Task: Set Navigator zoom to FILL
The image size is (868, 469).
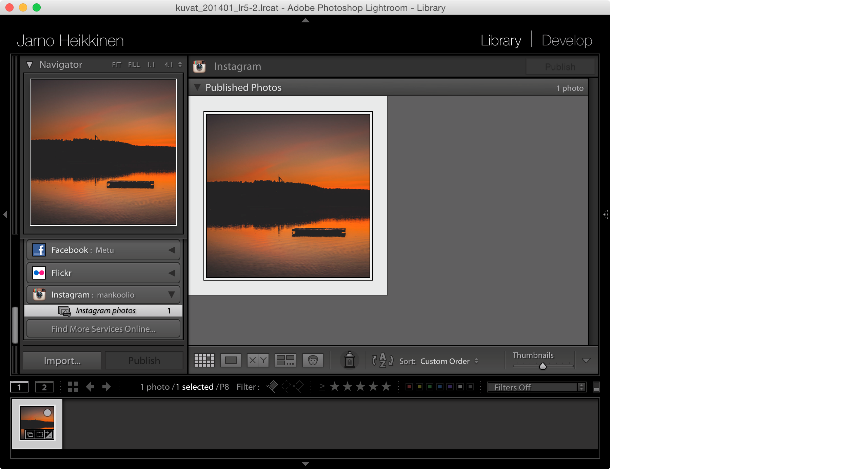Action: 134,65
